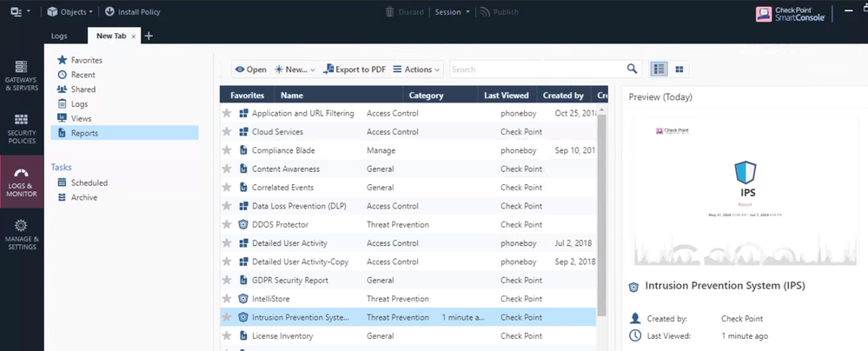The width and height of the screenshot is (868, 351).
Task: Click the search magnifier icon
Action: coord(632,70)
